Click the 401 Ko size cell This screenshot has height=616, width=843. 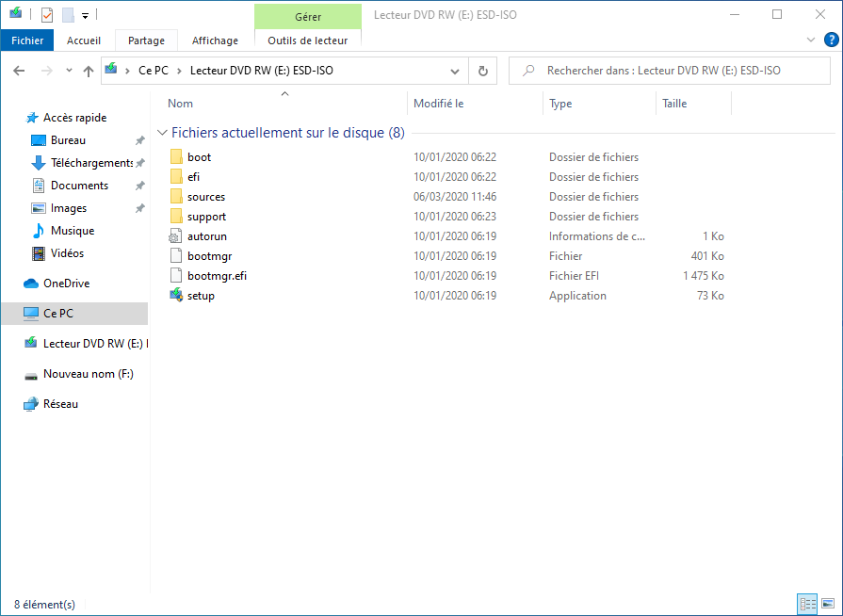pyautogui.click(x=707, y=256)
